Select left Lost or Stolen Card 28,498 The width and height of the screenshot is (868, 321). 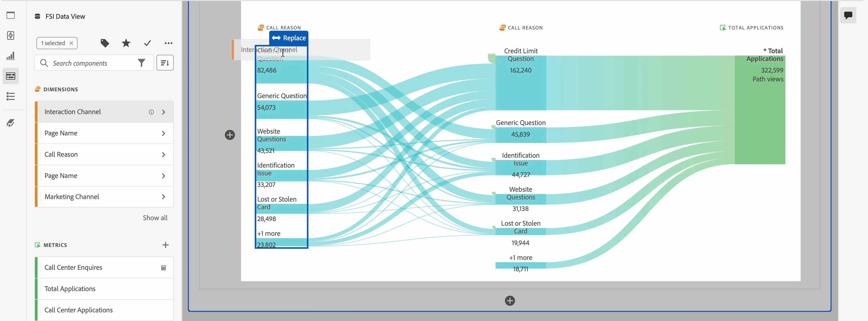pyautogui.click(x=282, y=209)
